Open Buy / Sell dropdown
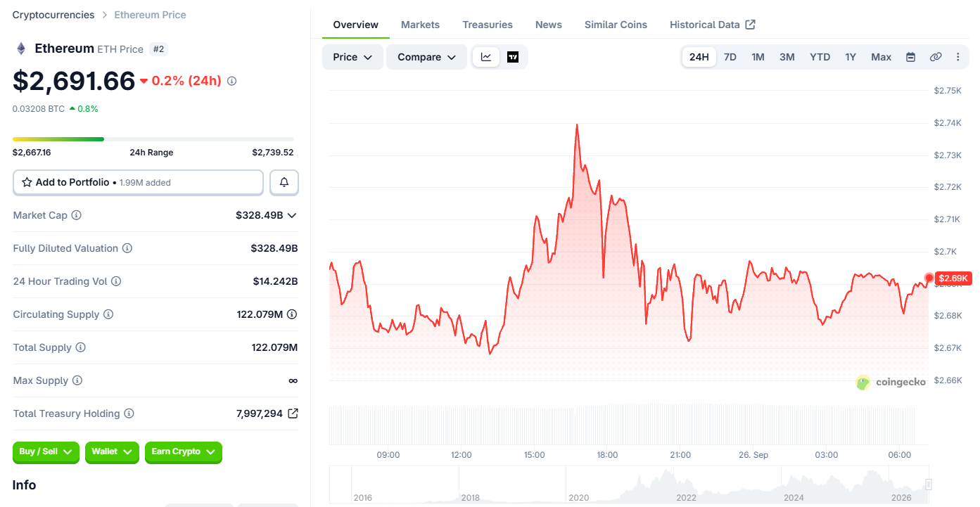Image resolution: width=980 pixels, height=507 pixels. pos(46,452)
